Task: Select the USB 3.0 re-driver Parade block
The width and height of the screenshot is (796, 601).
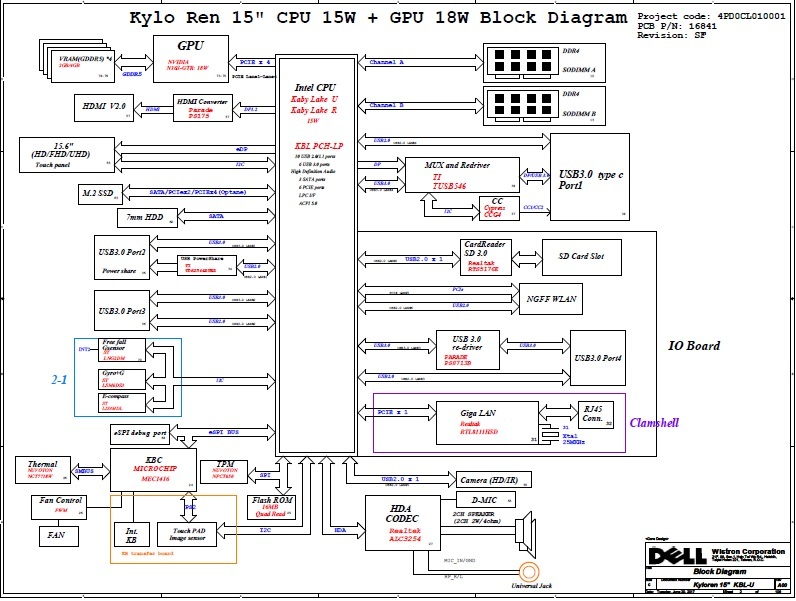Action: [x=468, y=350]
